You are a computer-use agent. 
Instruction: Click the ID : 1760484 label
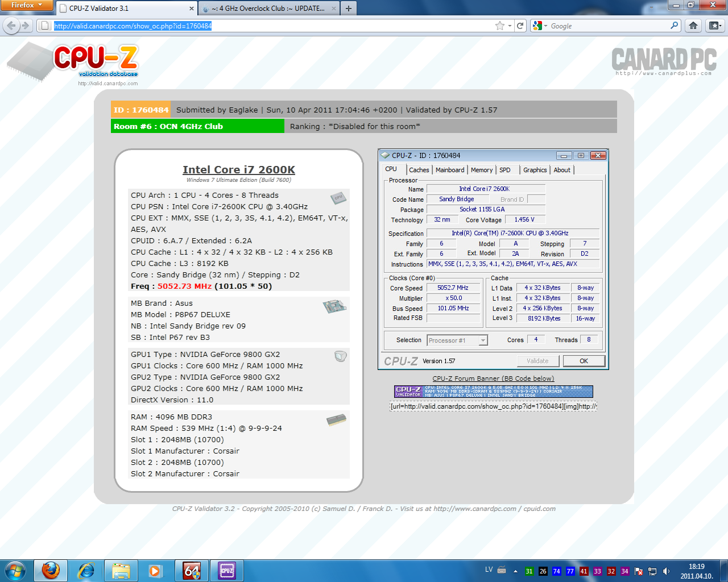[141, 110]
